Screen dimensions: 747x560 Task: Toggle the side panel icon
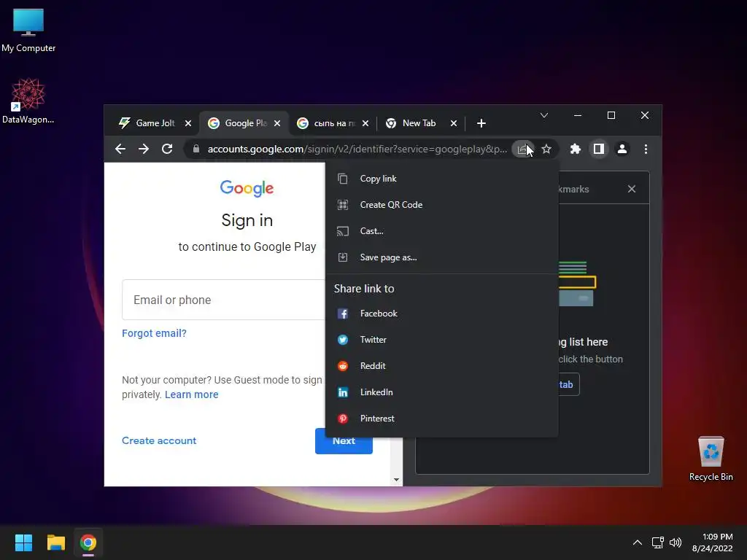[599, 149]
